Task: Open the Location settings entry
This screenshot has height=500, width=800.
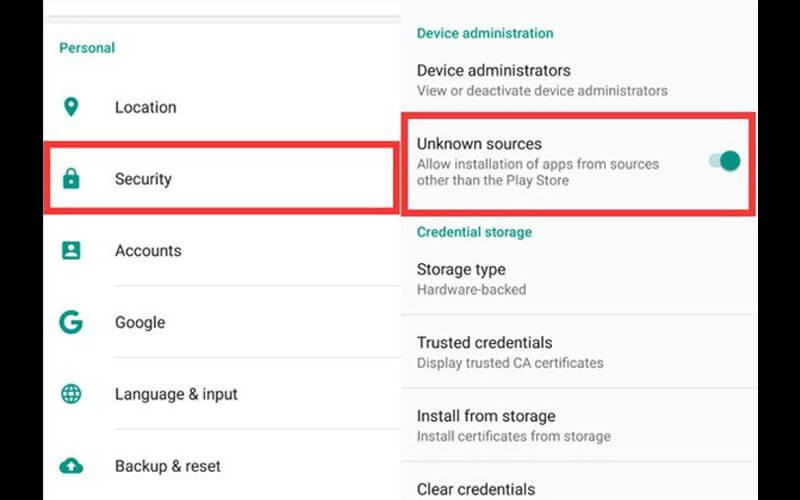Action: 222,107
